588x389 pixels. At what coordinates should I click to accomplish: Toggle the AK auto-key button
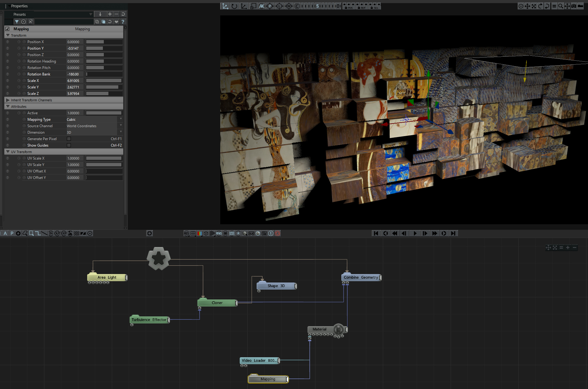(x=262, y=6)
